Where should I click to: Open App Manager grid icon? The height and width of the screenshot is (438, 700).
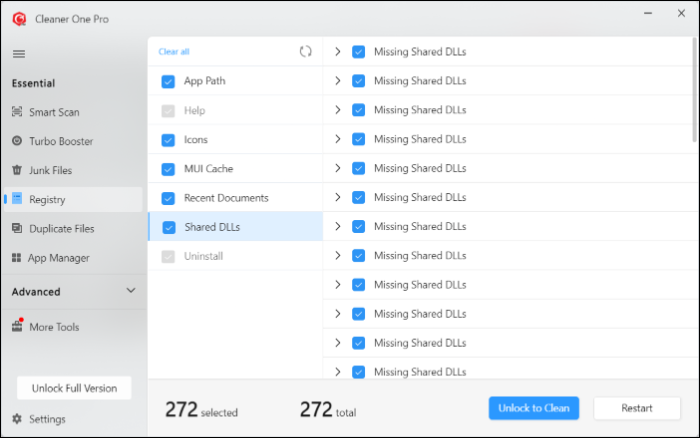coord(17,258)
